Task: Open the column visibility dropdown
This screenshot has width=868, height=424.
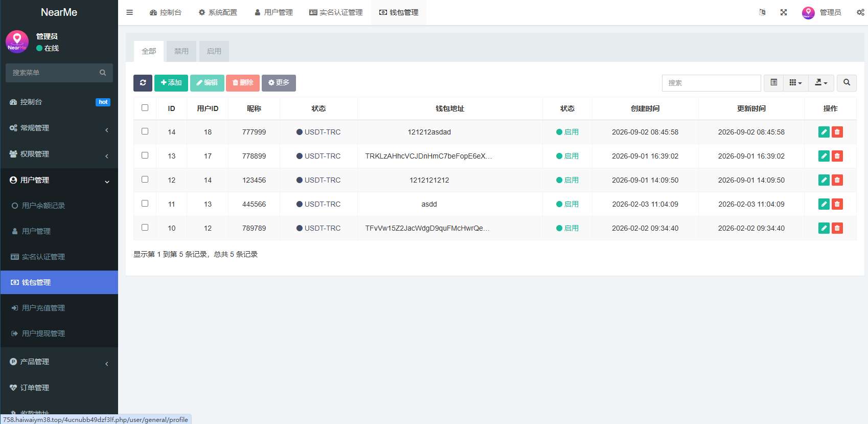Action: 796,83
